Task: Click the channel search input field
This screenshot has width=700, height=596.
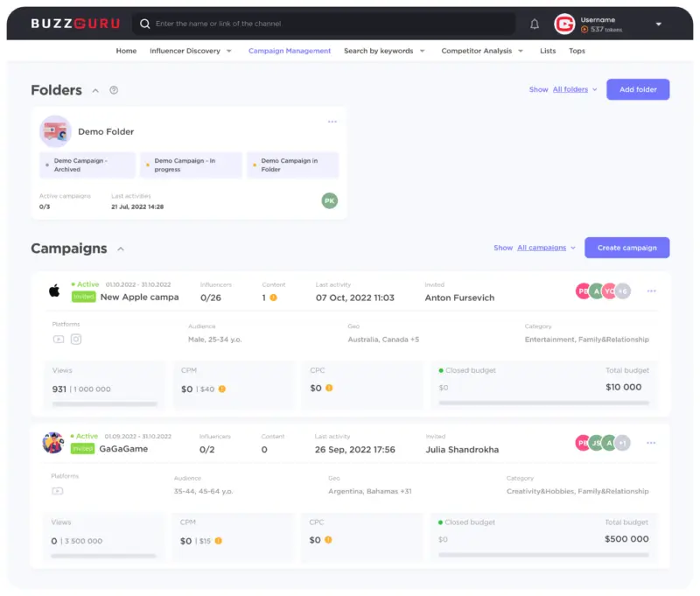Action: pos(332,25)
